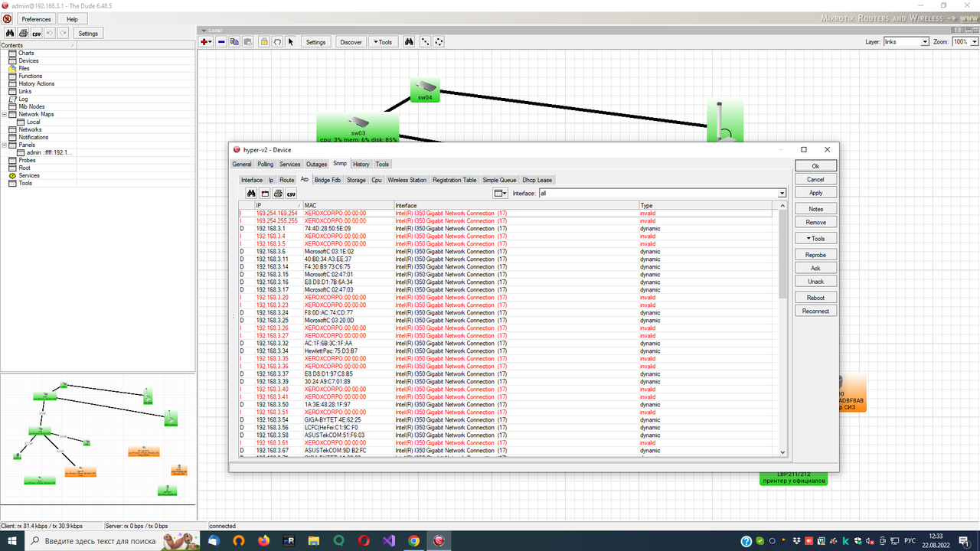Collapse the Panels tree node
The height and width of the screenshot is (551, 980).
tap(5, 145)
